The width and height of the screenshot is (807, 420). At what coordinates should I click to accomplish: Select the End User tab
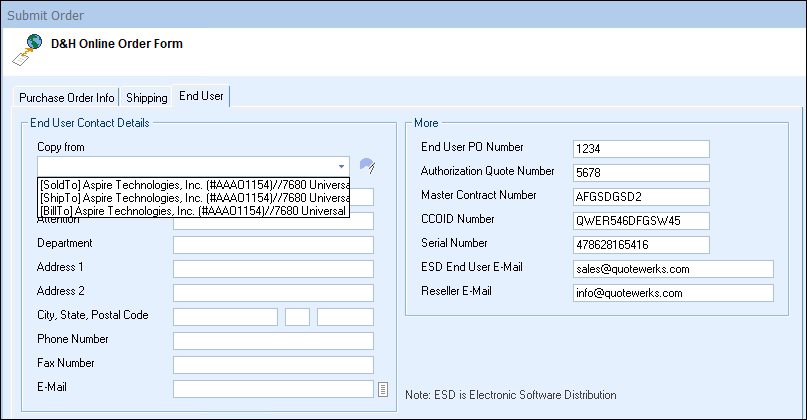201,96
